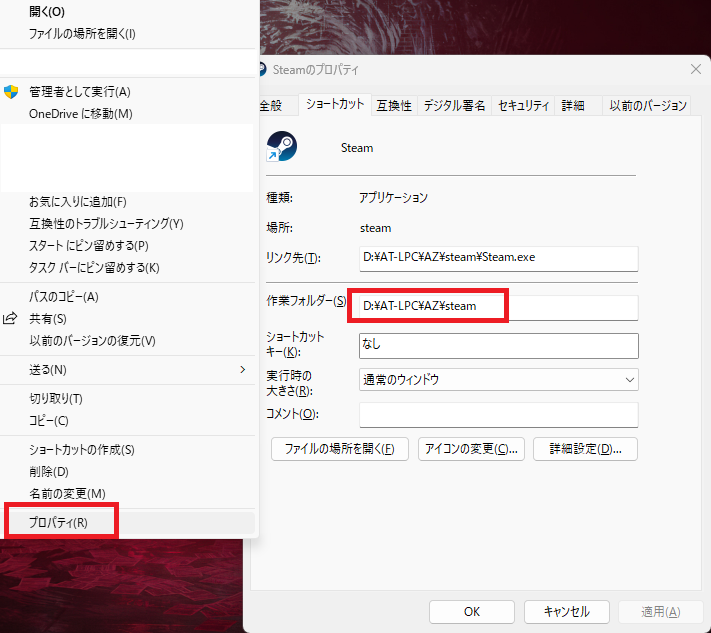This screenshot has width=711, height=633.
Task: Click into the 作業フォルダー text field
Action: click(498, 306)
